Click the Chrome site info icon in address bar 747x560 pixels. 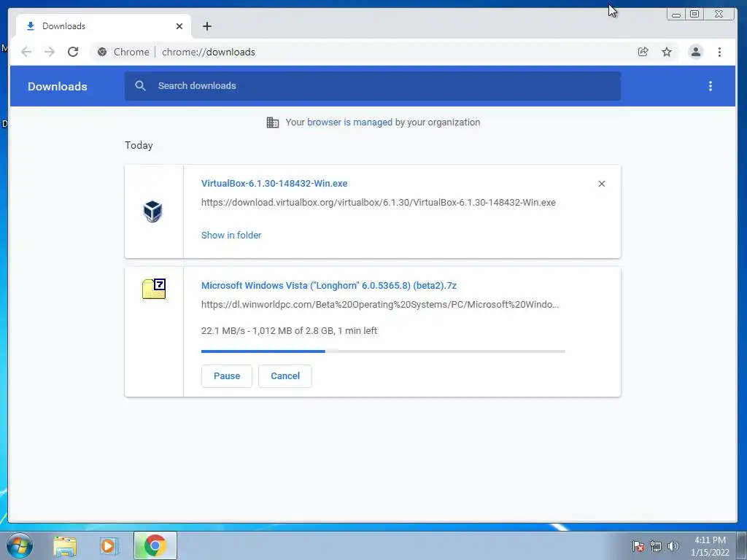(x=102, y=52)
